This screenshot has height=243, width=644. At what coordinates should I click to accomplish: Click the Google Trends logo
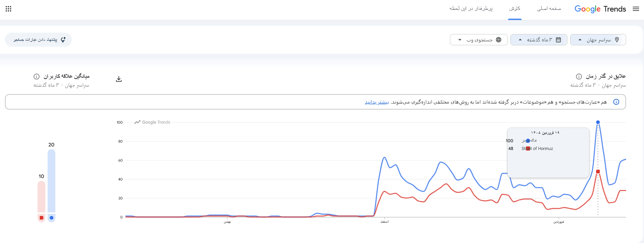tap(600, 9)
